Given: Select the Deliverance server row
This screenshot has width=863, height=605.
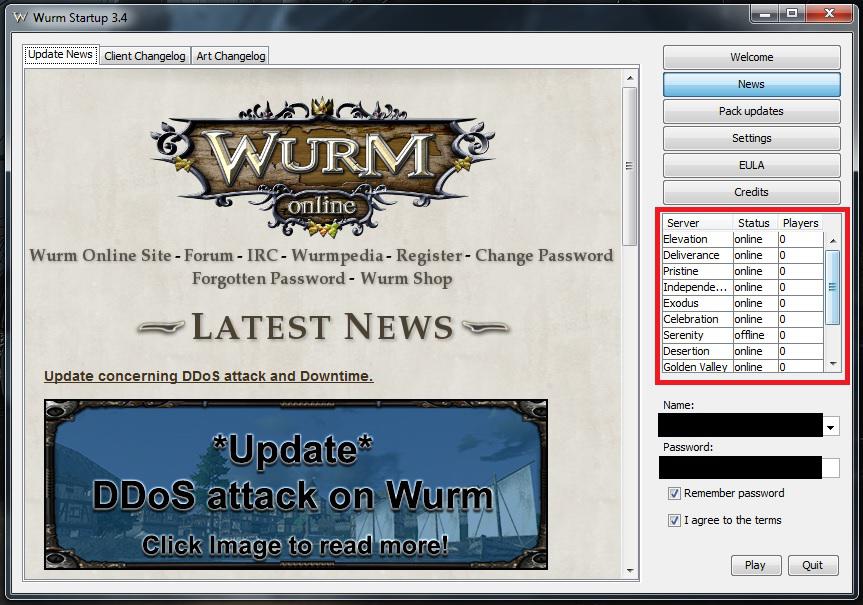Looking at the screenshot, I should [x=743, y=255].
